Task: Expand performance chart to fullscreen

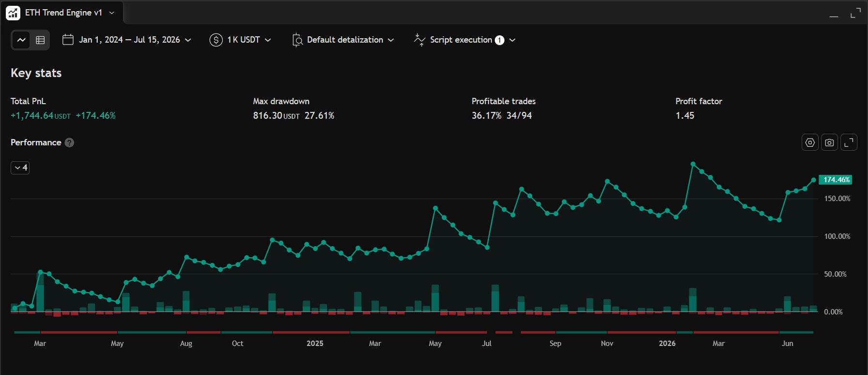Action: 849,142
